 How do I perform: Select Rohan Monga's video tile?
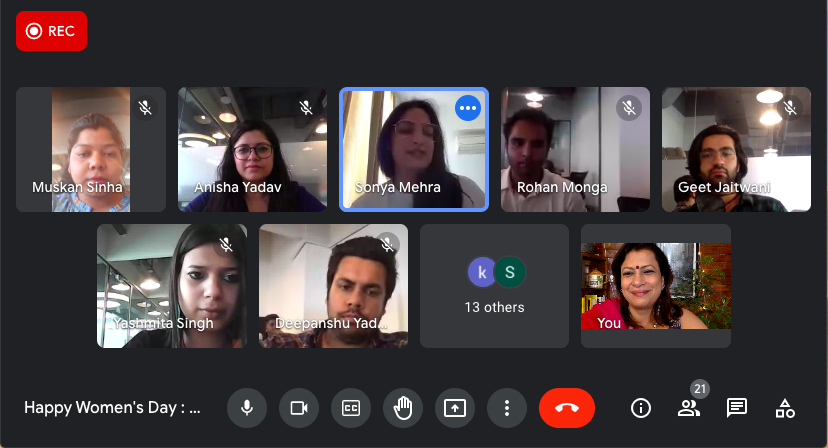[576, 150]
